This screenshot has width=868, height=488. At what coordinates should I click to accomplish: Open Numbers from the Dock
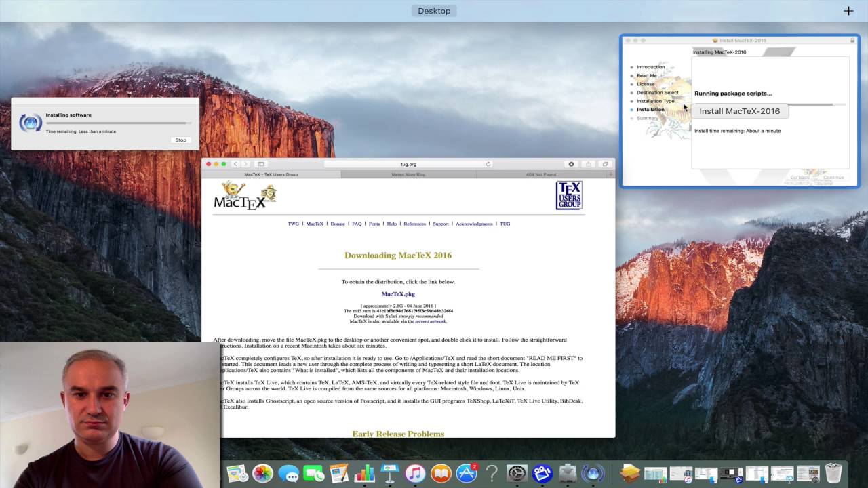pyautogui.click(x=364, y=473)
